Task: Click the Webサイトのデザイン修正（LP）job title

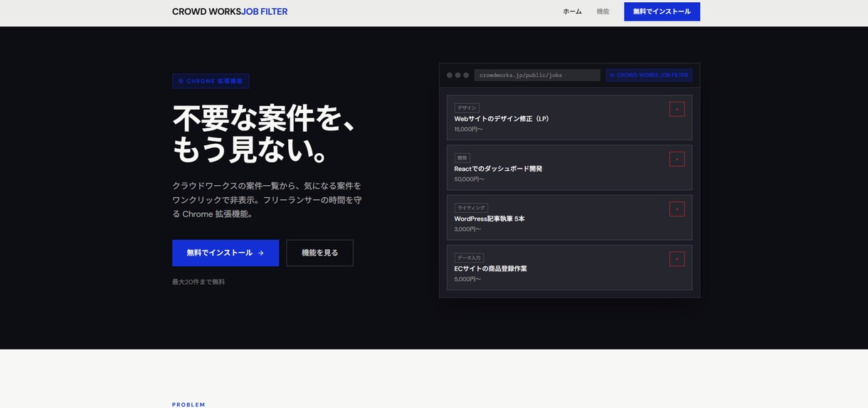Action: (x=503, y=119)
